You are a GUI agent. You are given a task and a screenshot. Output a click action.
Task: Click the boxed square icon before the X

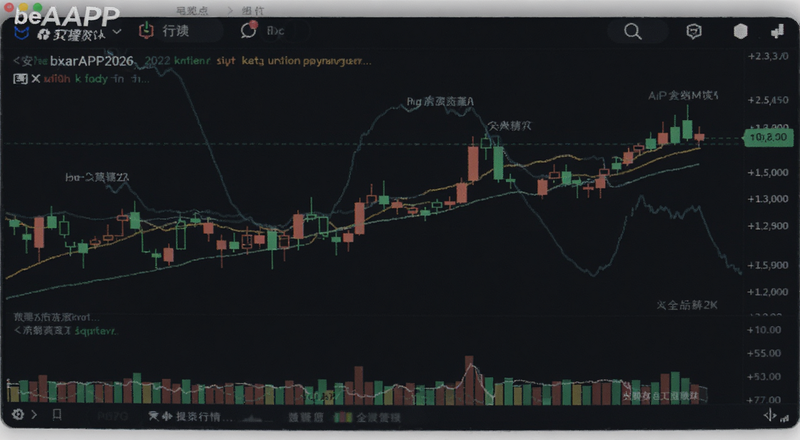(x=20, y=79)
